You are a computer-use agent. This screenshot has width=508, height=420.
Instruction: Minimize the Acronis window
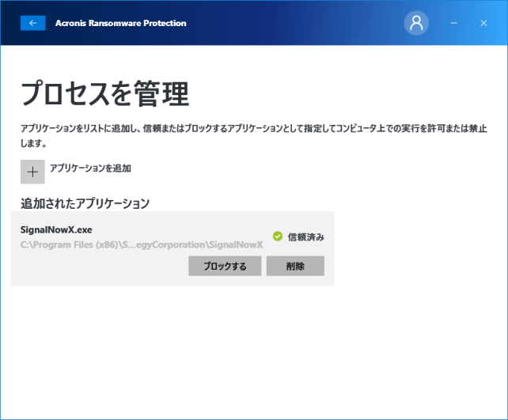454,23
